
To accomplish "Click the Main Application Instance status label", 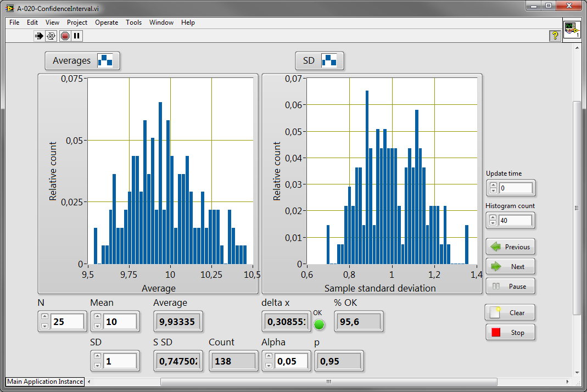I will pos(45,382).
